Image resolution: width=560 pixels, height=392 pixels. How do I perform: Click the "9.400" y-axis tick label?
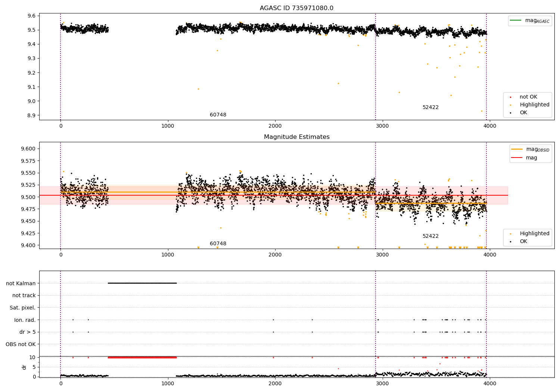click(x=28, y=245)
